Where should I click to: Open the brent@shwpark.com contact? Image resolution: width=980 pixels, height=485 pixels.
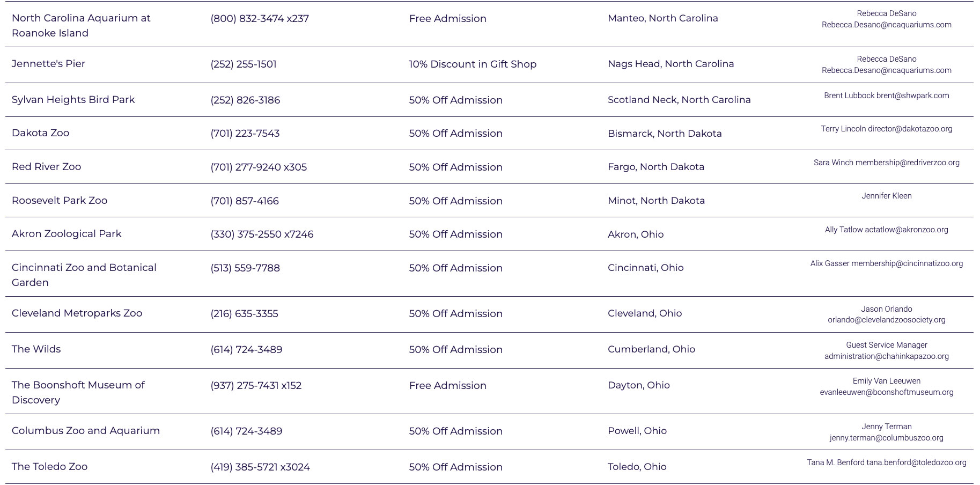pyautogui.click(x=912, y=95)
